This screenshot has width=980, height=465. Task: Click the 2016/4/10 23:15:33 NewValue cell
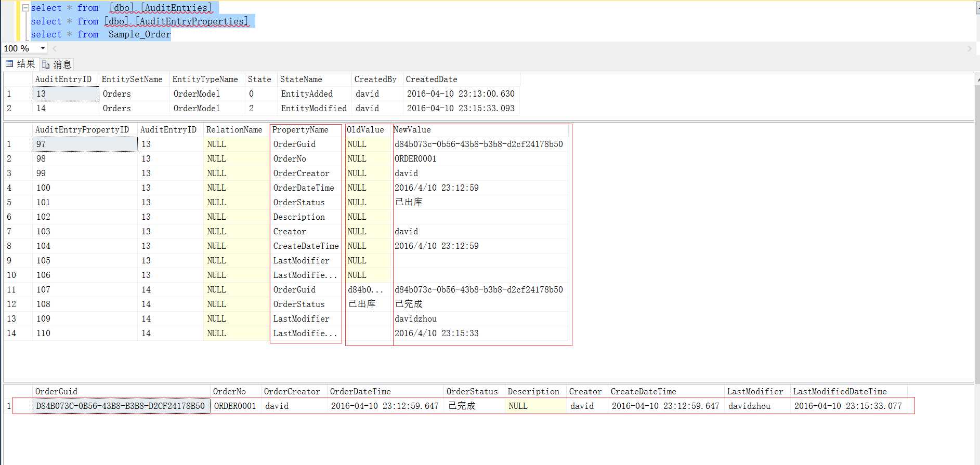480,334
